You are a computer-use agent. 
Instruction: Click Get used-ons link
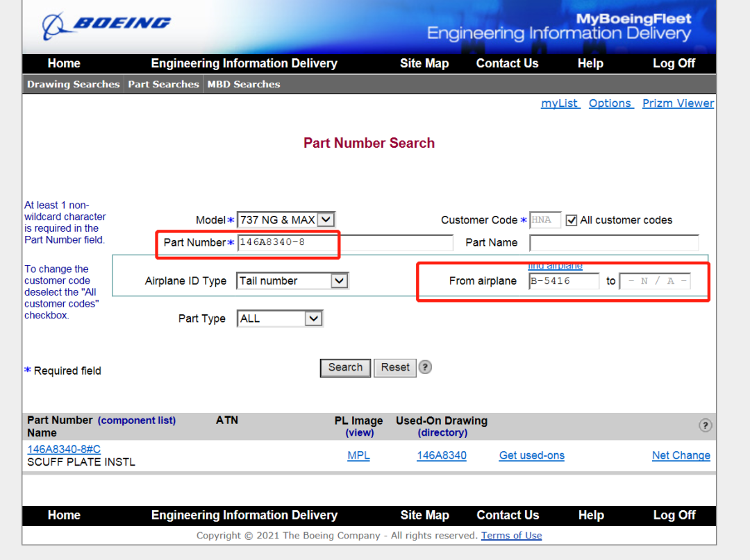532,455
